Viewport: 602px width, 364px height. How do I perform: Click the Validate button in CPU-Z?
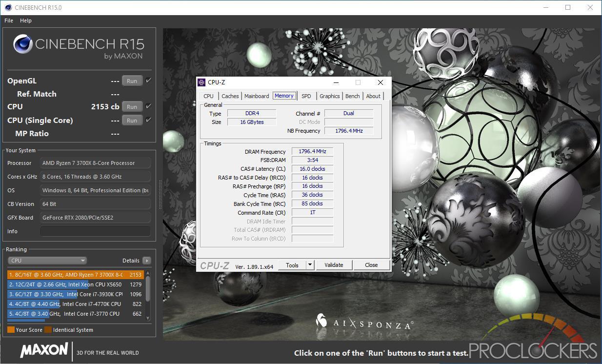pos(334,265)
